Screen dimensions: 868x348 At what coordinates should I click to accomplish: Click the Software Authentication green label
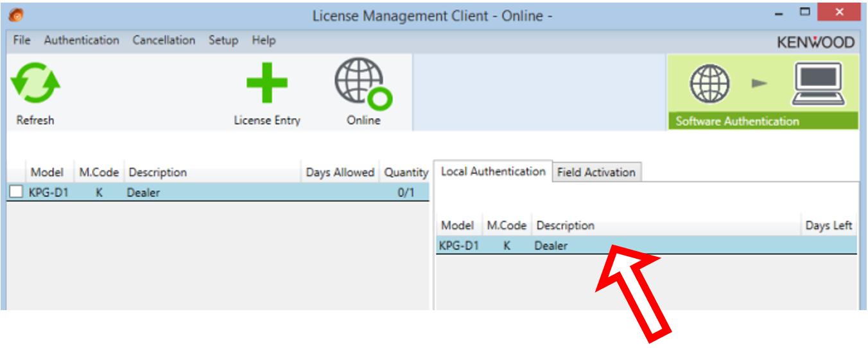(x=763, y=121)
